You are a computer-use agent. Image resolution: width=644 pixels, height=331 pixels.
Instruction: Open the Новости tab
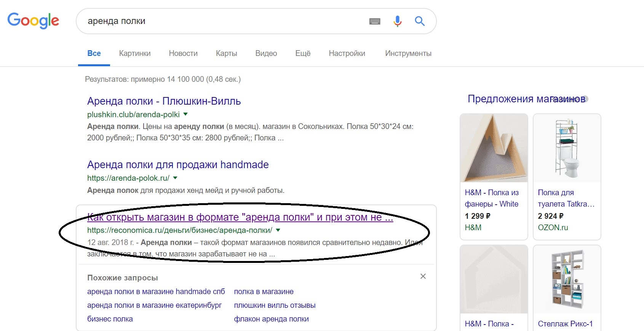183,53
